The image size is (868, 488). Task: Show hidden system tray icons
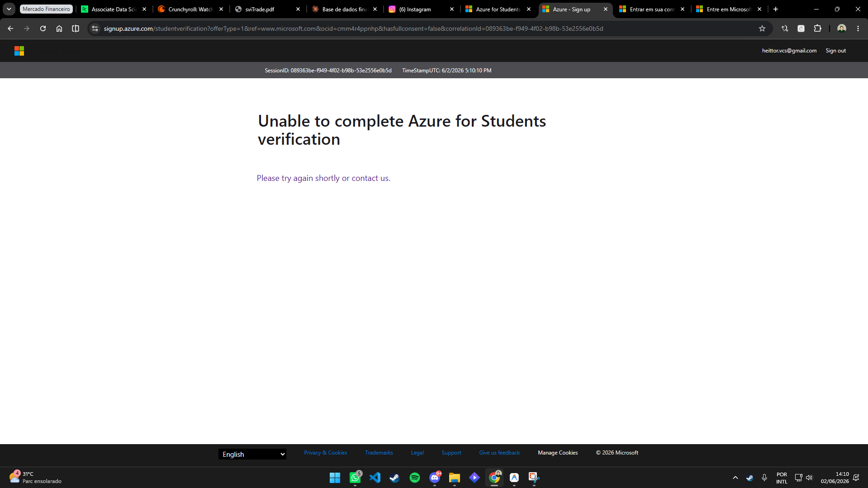[x=735, y=478]
